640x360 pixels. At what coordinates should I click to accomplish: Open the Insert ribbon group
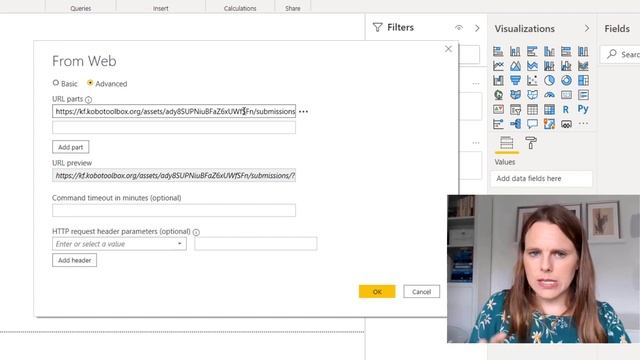160,8
